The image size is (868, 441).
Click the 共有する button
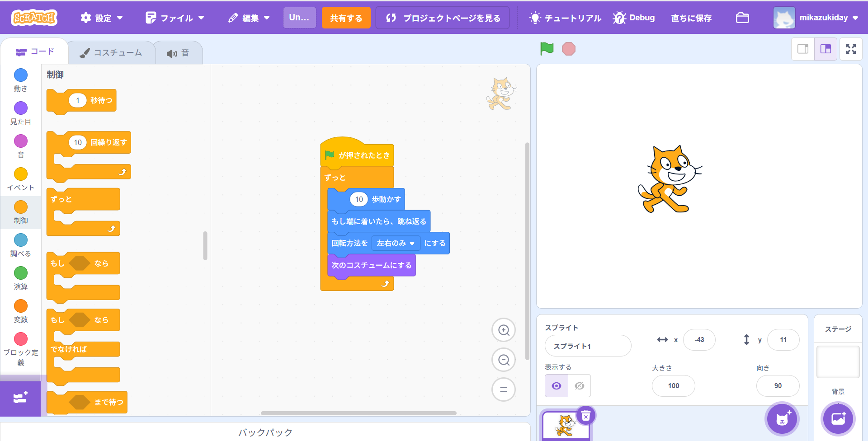(x=346, y=18)
